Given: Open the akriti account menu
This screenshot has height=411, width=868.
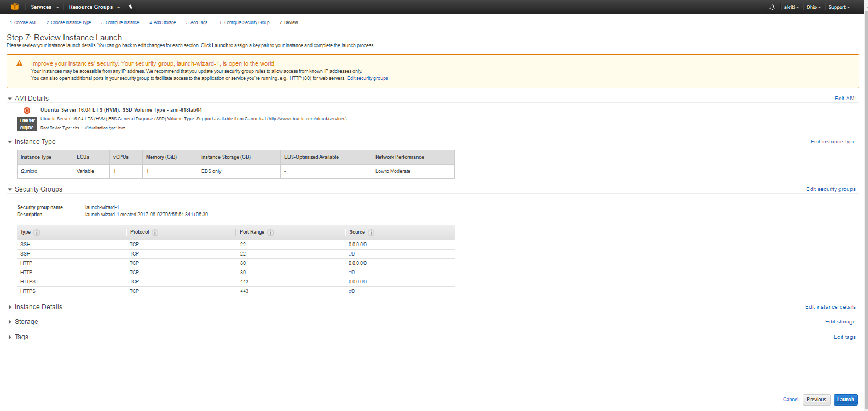Looking at the screenshot, I should [791, 7].
